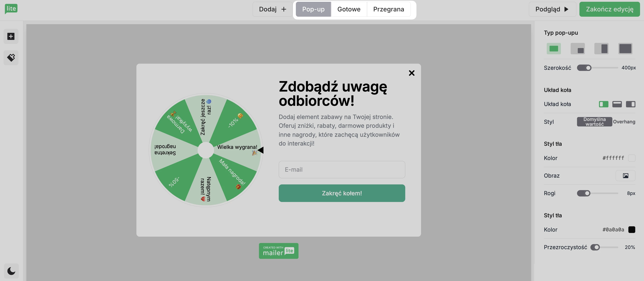Select the Dodaj element zabawy description paragraph
This screenshot has width=644, height=281.
tap(339, 130)
